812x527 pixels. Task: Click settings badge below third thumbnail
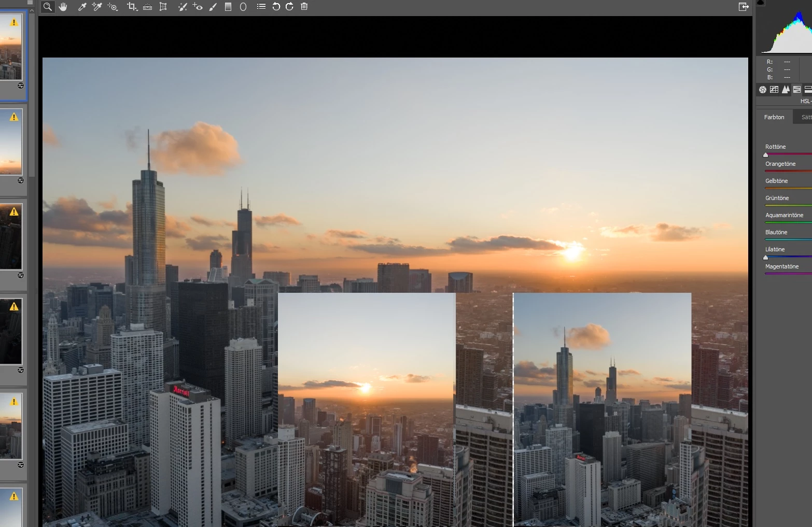[21, 275]
